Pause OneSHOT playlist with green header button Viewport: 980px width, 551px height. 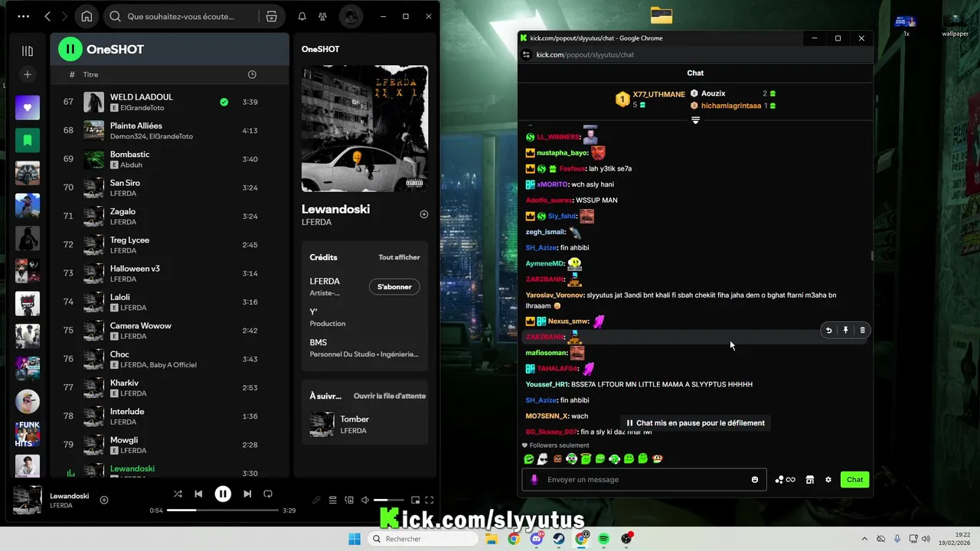click(70, 49)
